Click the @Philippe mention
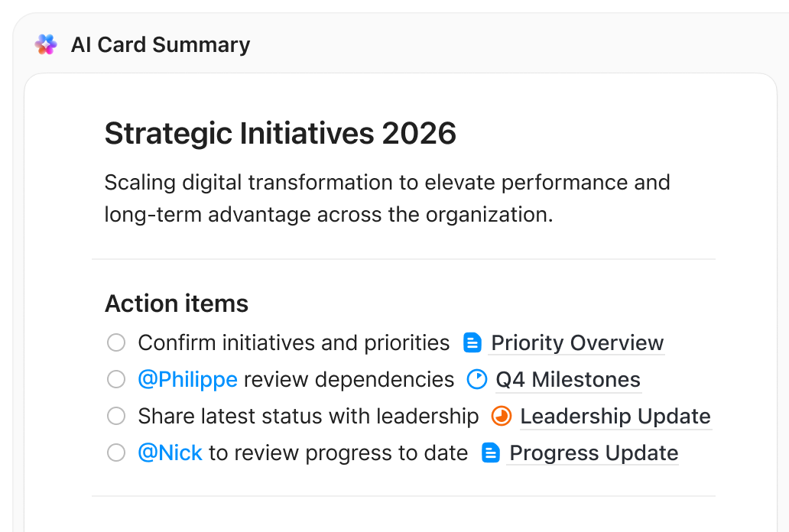789x532 pixels. pyautogui.click(x=187, y=379)
